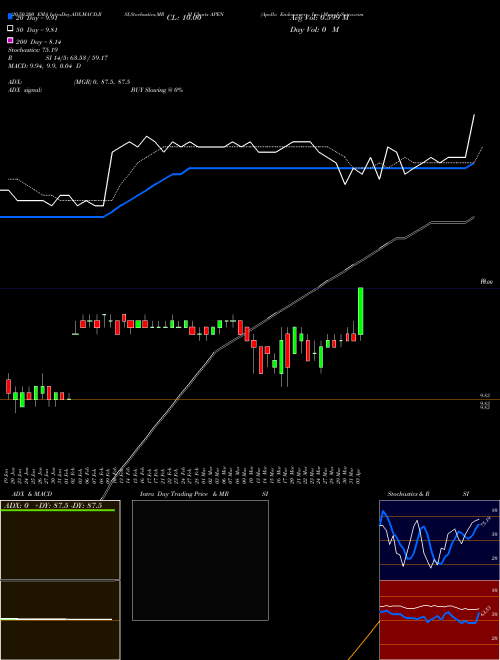
Task: Click the magenta 200 Day EMA legend swatch
Action: (10, 40)
